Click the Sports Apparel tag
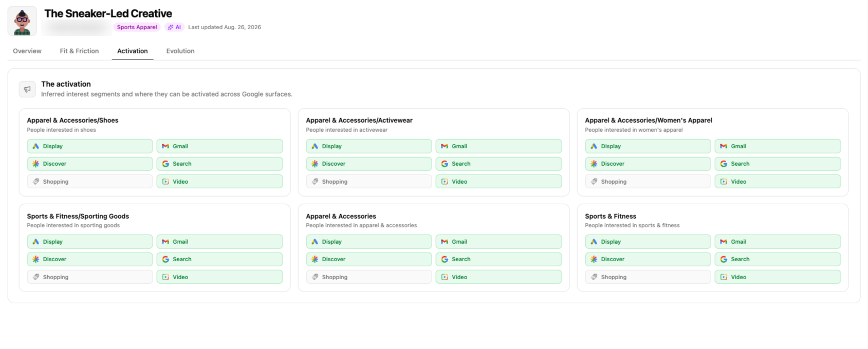 [137, 27]
